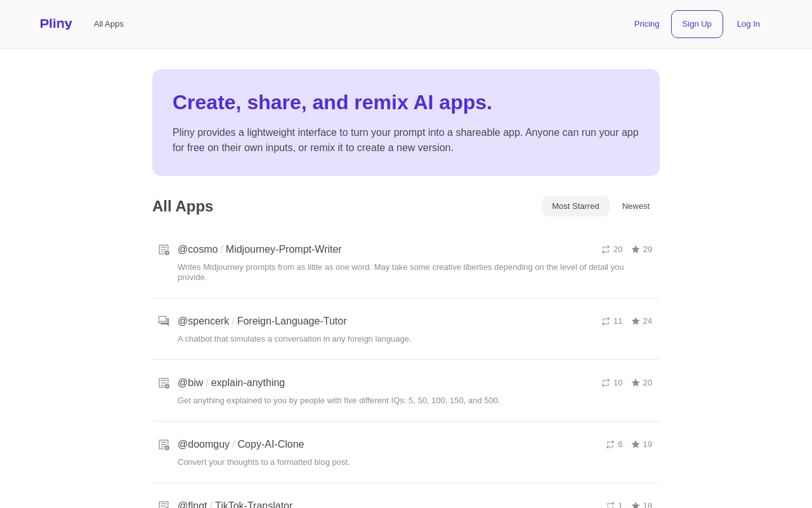Open the @cosmo user profile
Screen dimensions: 812x508
tap(197, 250)
